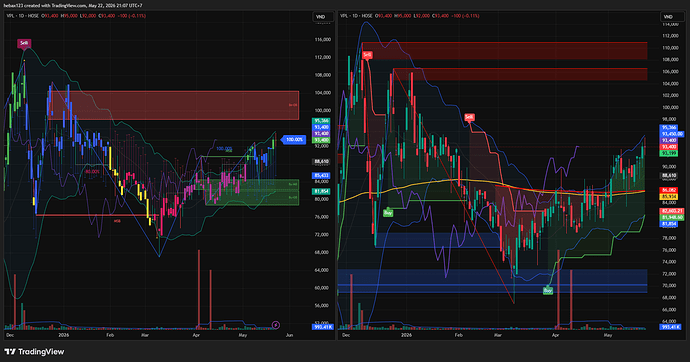Click the MSB label on left chart

coord(117,221)
